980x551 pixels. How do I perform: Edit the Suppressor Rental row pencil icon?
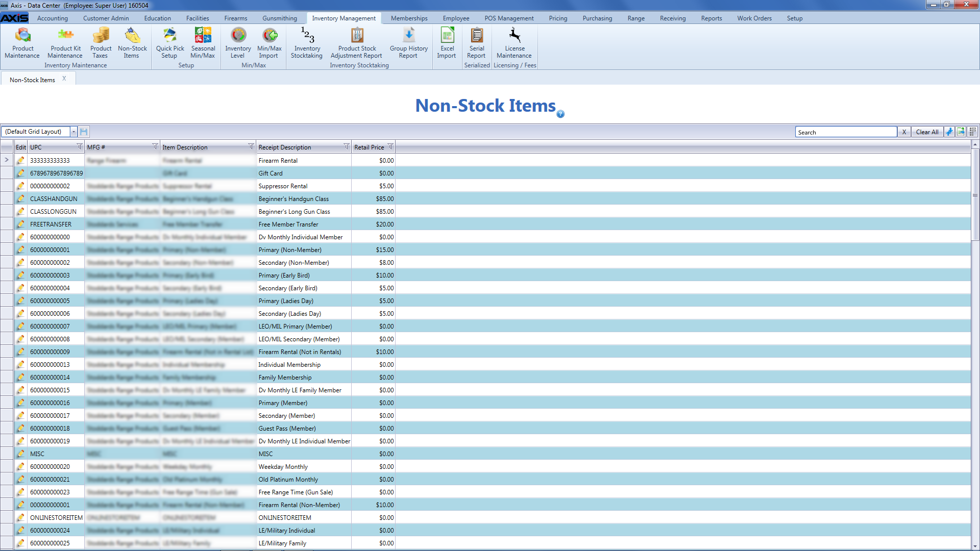(x=20, y=186)
